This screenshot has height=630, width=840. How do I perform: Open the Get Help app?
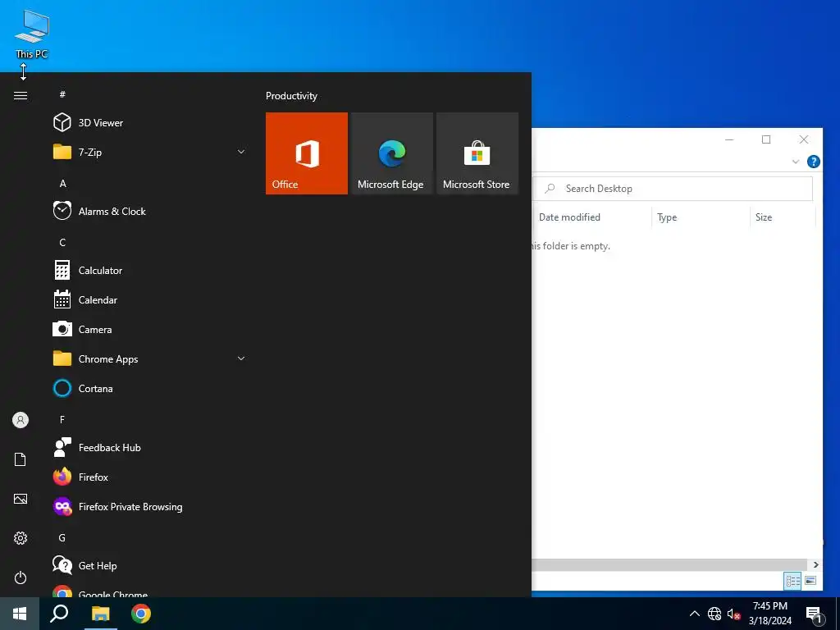150,566
